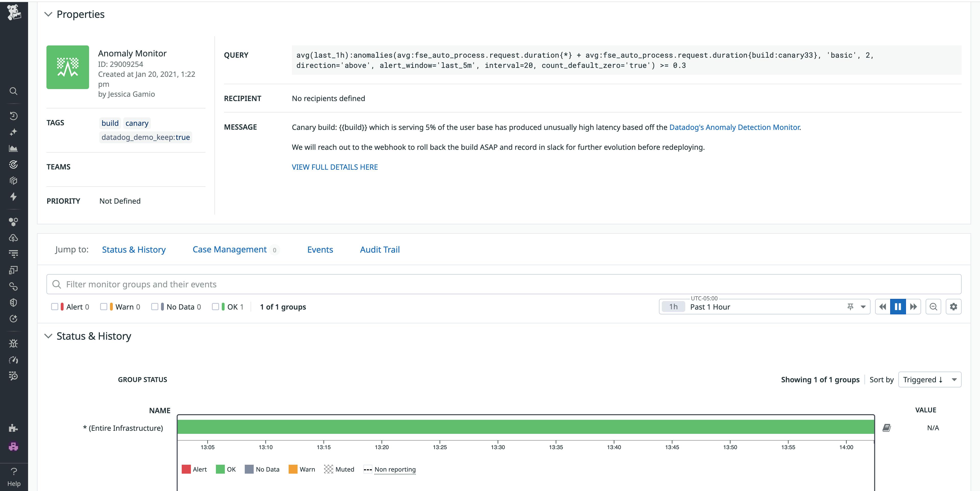Viewport: 980px width, 491px height.
Task: Open the search icon in the left sidebar
Action: [x=14, y=91]
